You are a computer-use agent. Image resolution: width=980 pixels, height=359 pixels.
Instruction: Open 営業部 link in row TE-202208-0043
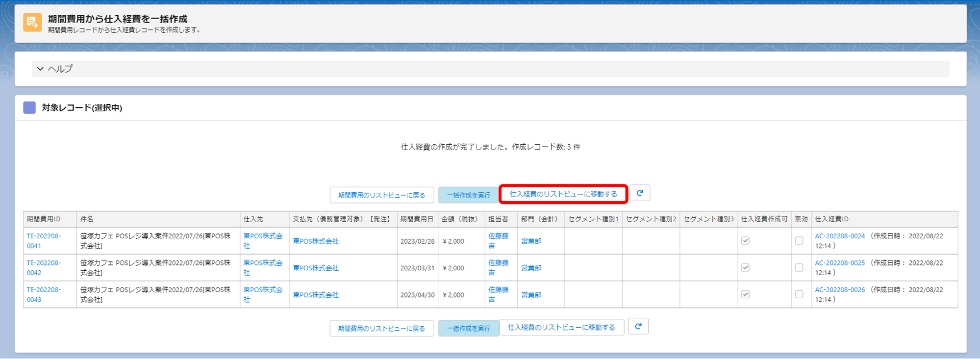point(531,295)
